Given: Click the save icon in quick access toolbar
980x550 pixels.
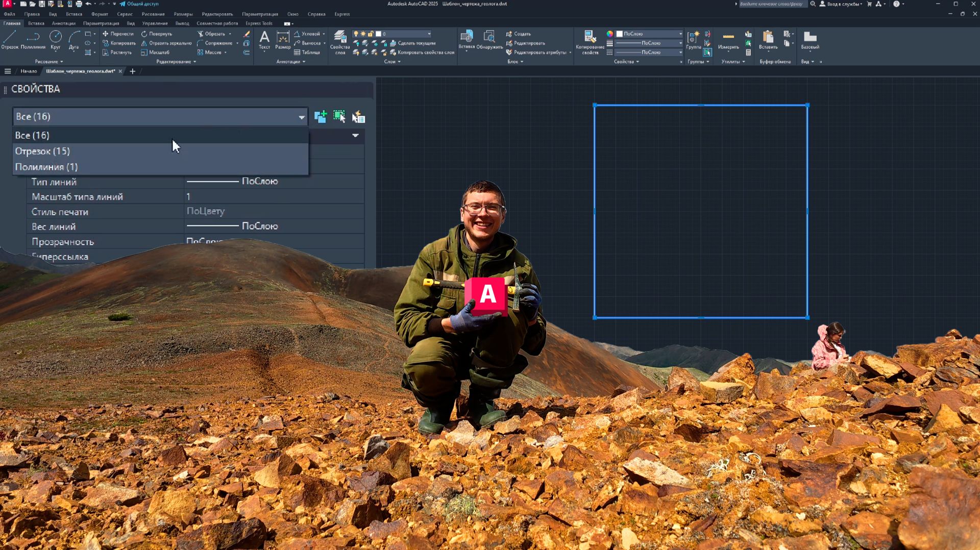Looking at the screenshot, I should (x=42, y=4).
